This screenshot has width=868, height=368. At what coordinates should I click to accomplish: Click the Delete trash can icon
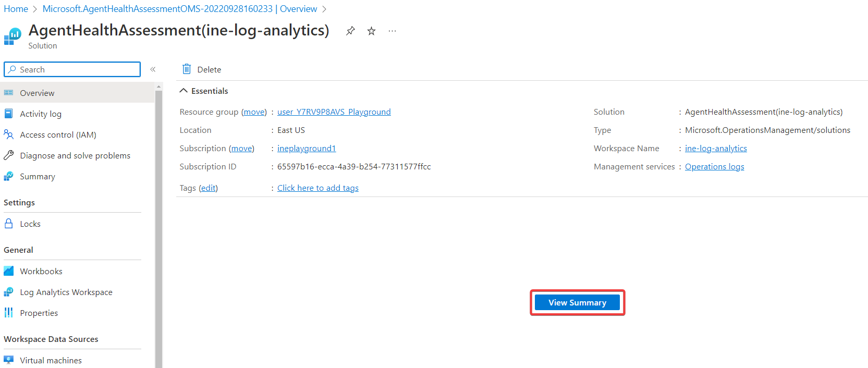[x=187, y=69]
